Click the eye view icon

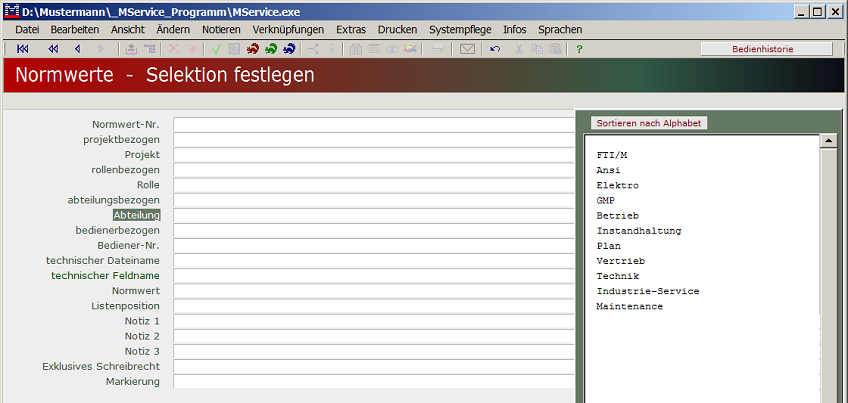[392, 49]
